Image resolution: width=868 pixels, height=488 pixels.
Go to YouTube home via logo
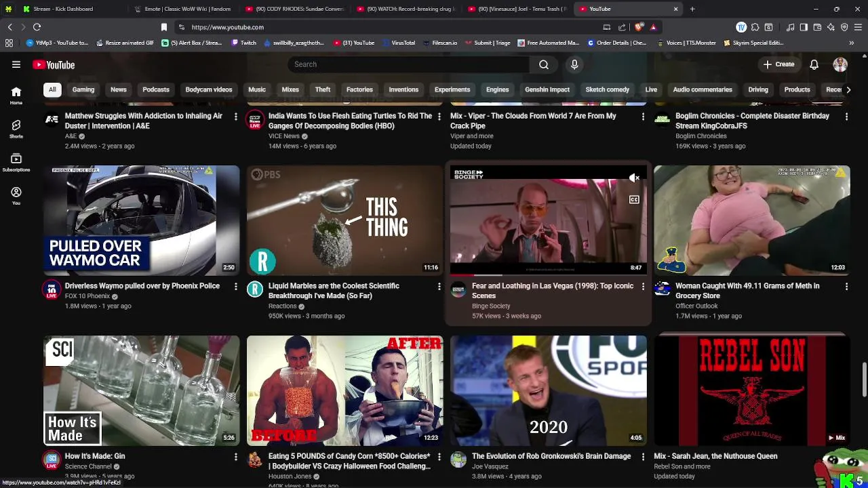point(54,64)
